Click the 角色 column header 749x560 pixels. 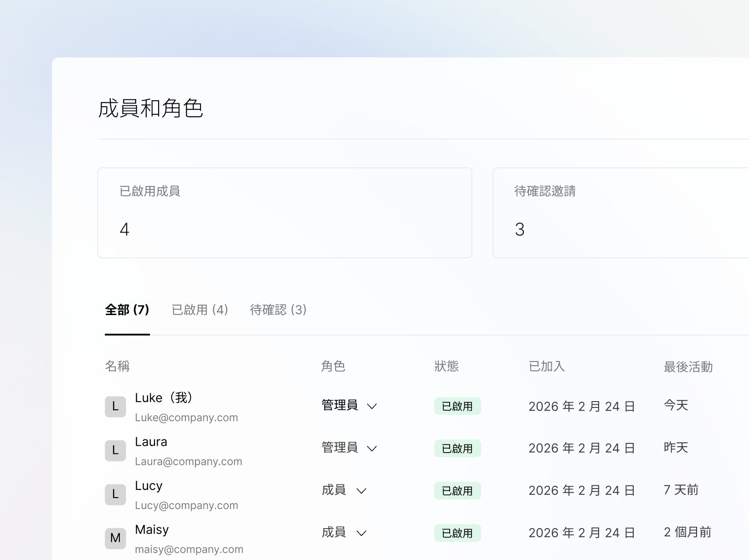point(333,366)
